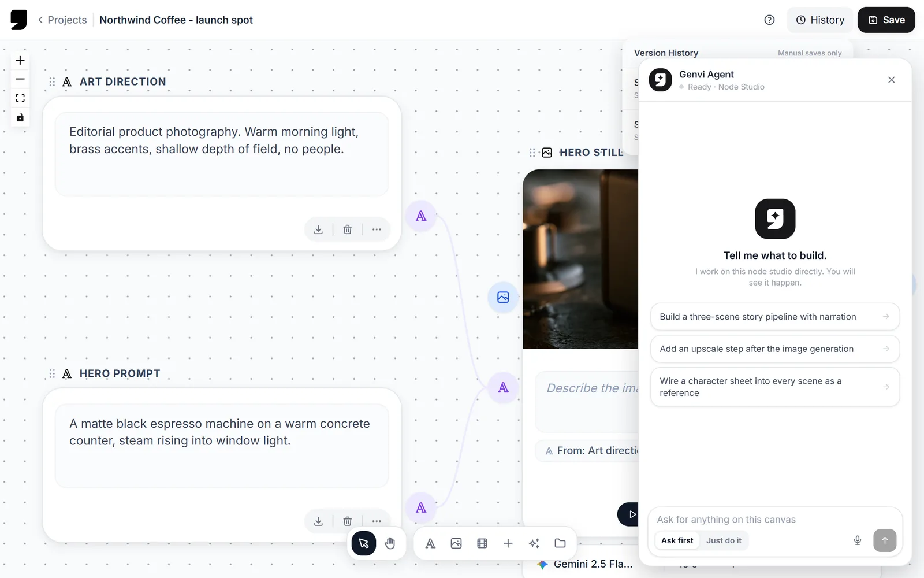The image size is (924, 578).
Task: Click the plus add-node toolbar icon
Action: (x=508, y=543)
